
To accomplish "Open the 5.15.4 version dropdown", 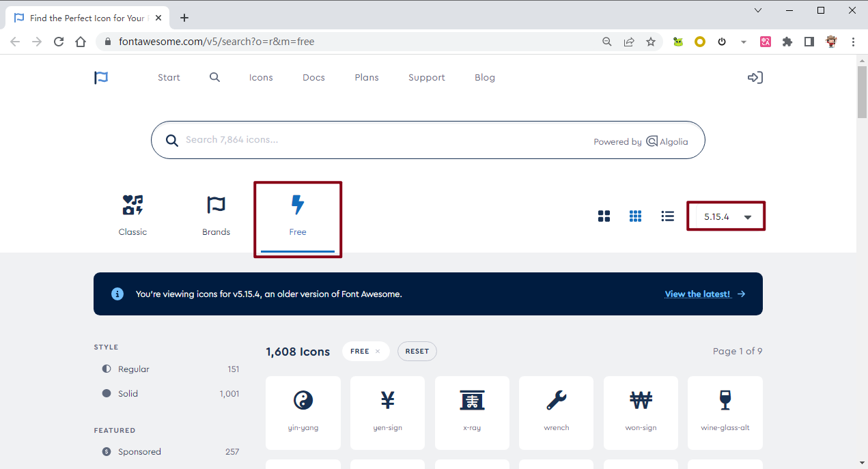I will pyautogui.click(x=726, y=216).
